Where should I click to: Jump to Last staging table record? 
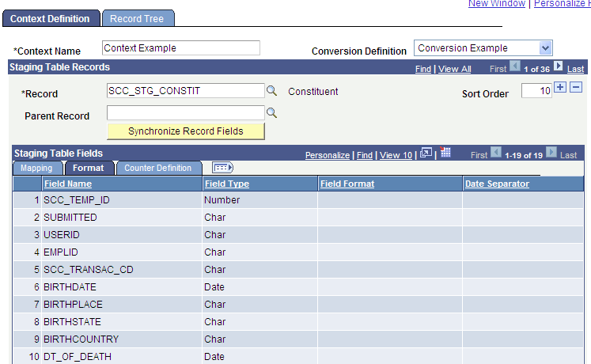[575, 70]
